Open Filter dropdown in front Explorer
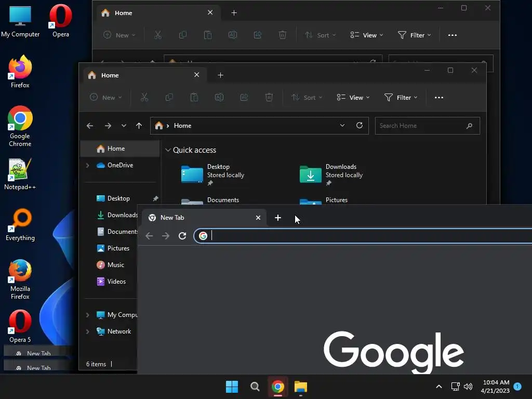Screen dimensions: 532x399 (x=401, y=97)
